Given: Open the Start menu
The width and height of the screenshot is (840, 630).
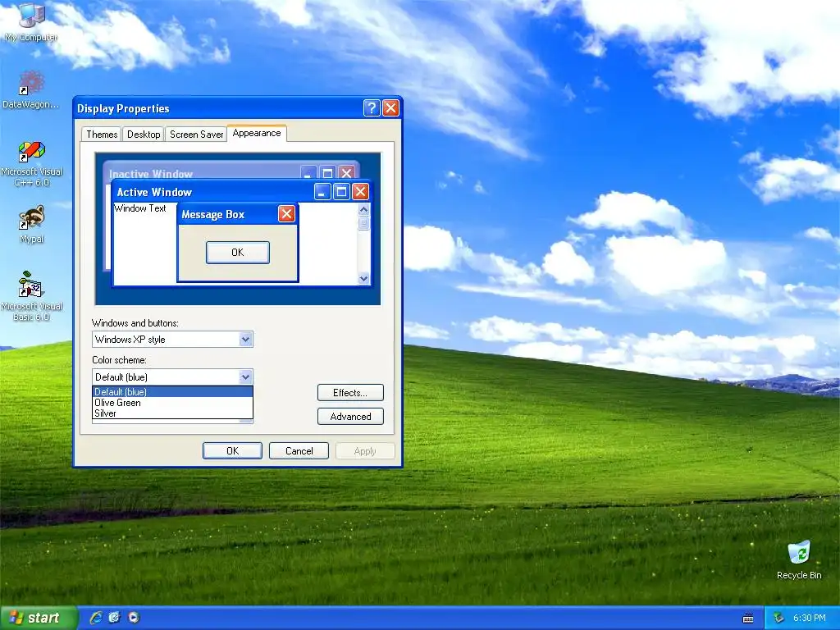Looking at the screenshot, I should 38,618.
